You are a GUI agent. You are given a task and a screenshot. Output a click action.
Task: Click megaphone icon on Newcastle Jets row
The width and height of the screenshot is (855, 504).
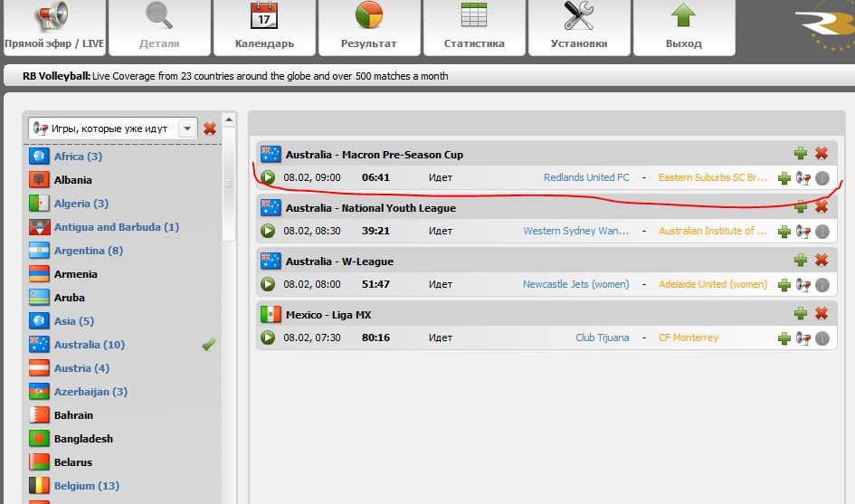[803, 285]
